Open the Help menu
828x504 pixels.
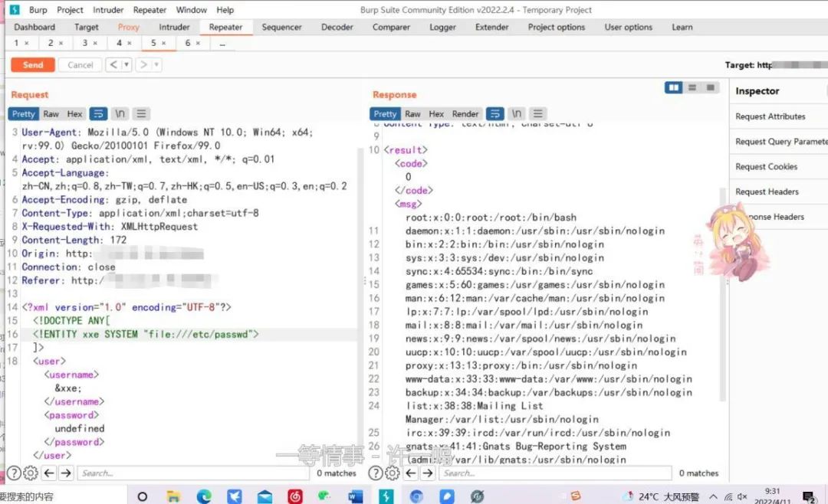[x=225, y=10]
